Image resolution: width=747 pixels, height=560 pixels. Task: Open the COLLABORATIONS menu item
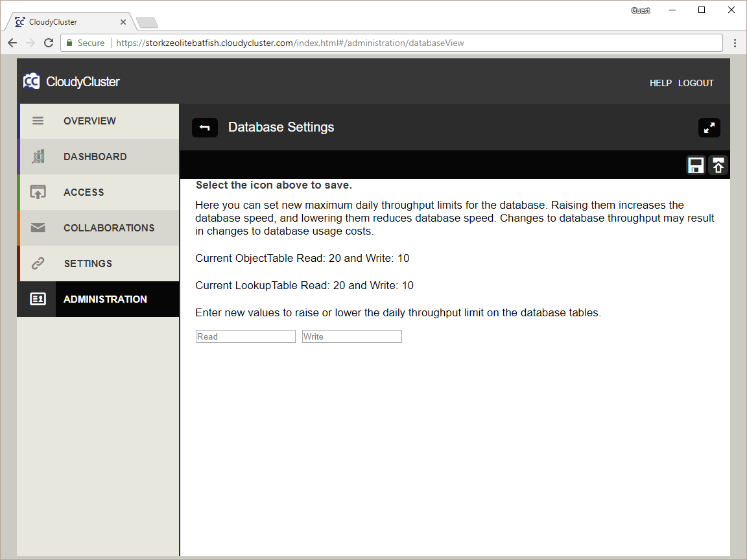(x=99, y=228)
